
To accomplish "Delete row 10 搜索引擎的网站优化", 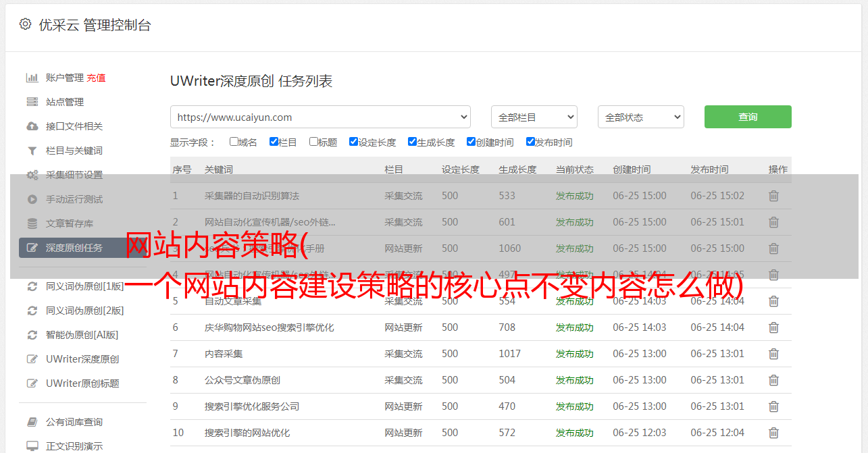I will (x=773, y=433).
